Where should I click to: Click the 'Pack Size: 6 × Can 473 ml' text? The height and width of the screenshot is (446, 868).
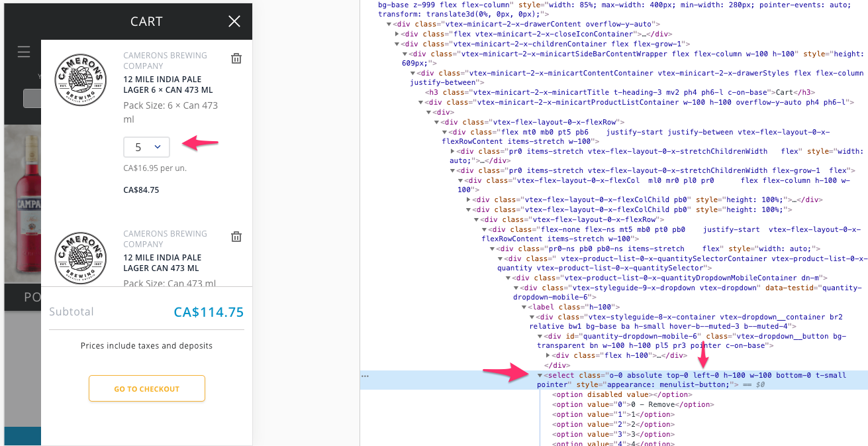170,112
